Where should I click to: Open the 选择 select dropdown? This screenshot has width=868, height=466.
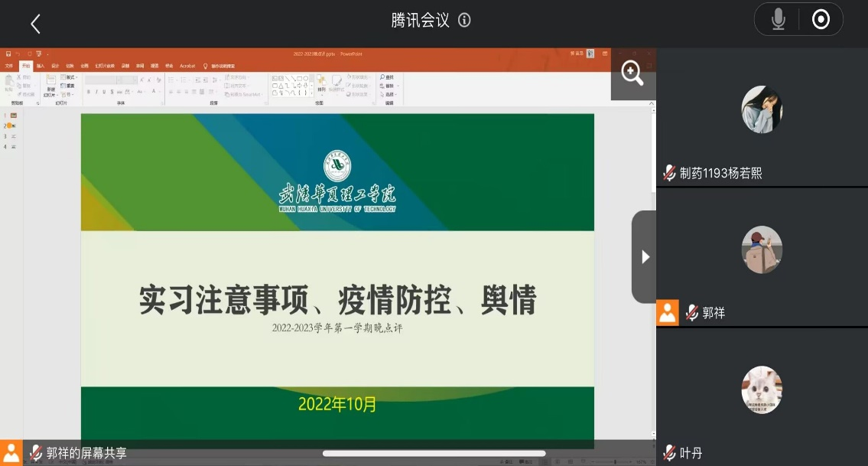click(x=389, y=95)
